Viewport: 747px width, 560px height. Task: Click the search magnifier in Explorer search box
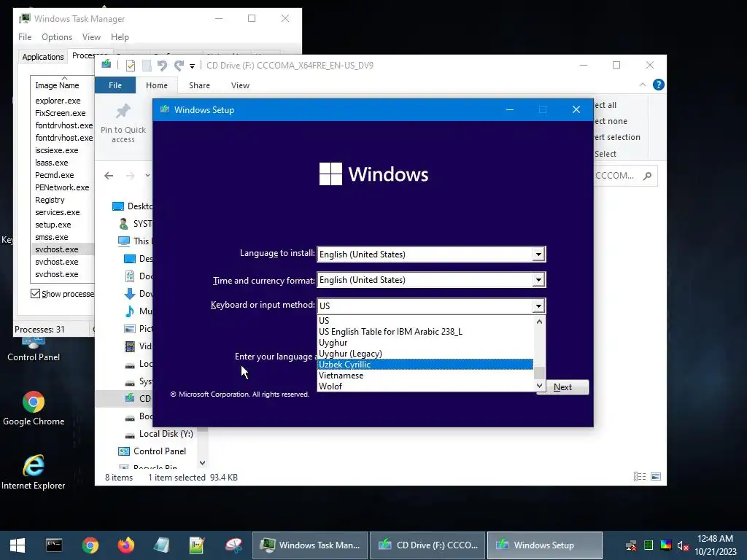(x=647, y=176)
